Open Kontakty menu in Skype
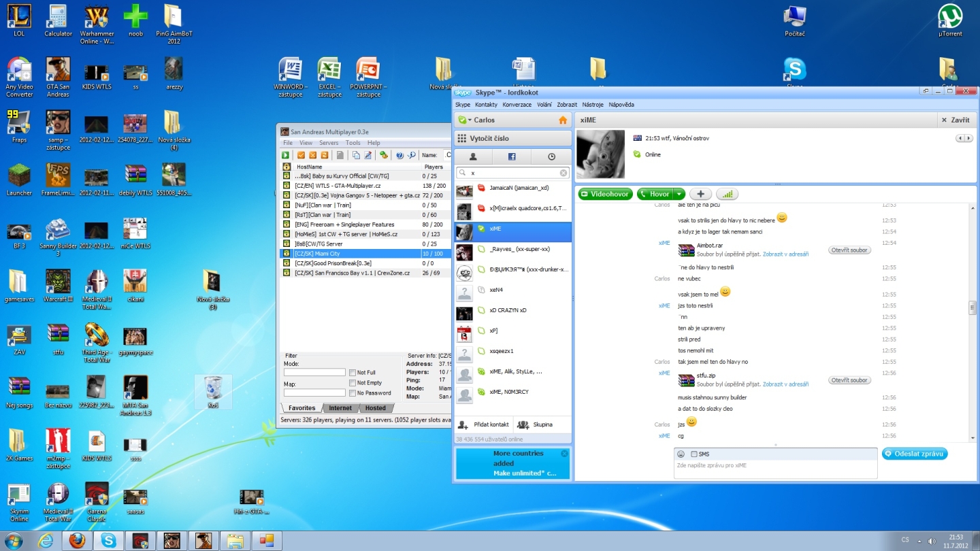This screenshot has width=980, height=551. [x=486, y=105]
